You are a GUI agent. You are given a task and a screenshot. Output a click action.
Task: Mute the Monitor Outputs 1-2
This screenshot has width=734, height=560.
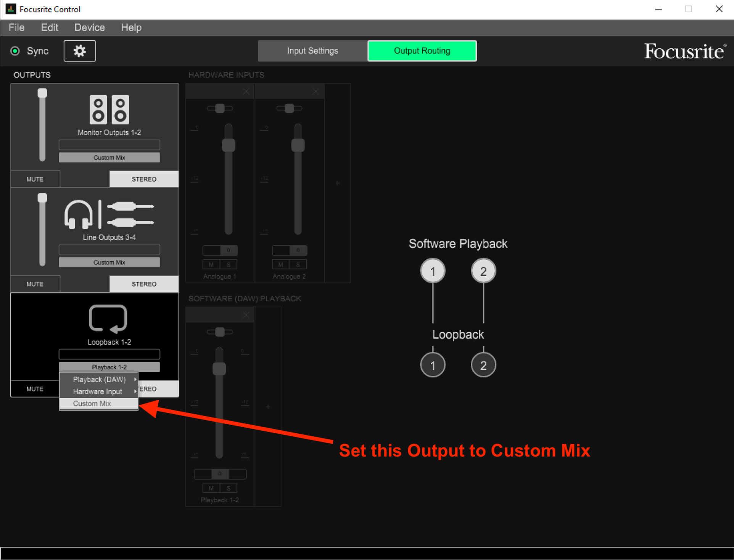coord(35,179)
